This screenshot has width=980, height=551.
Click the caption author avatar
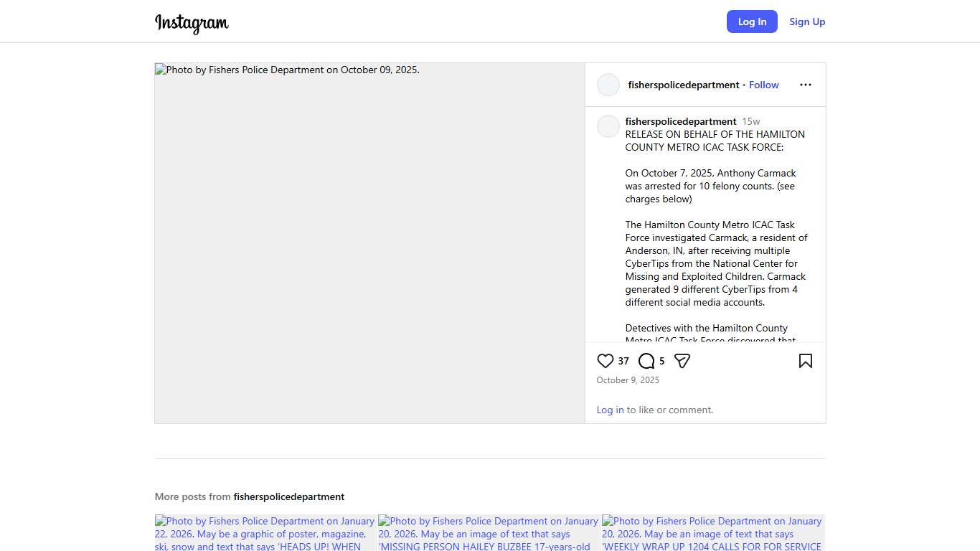coord(608,126)
